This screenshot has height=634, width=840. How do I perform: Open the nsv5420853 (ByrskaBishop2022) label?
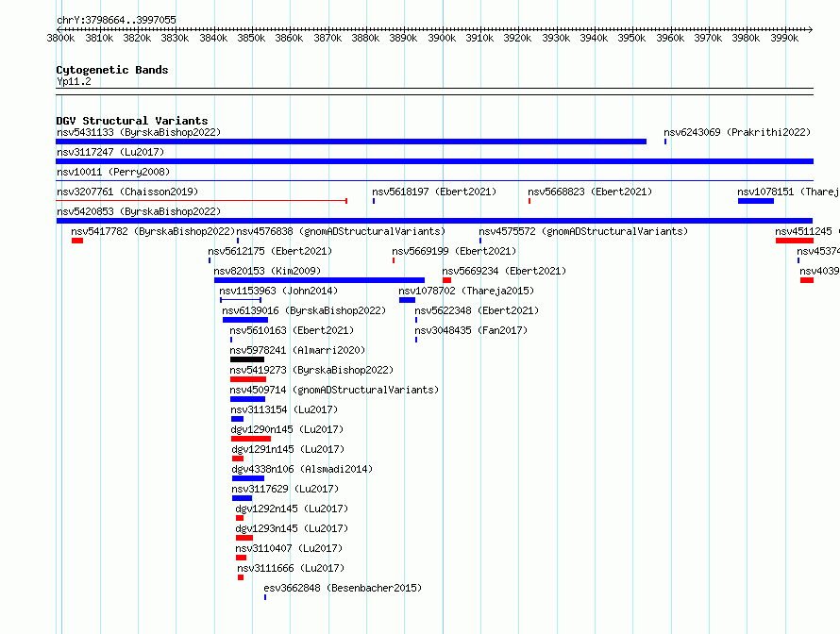pos(139,211)
